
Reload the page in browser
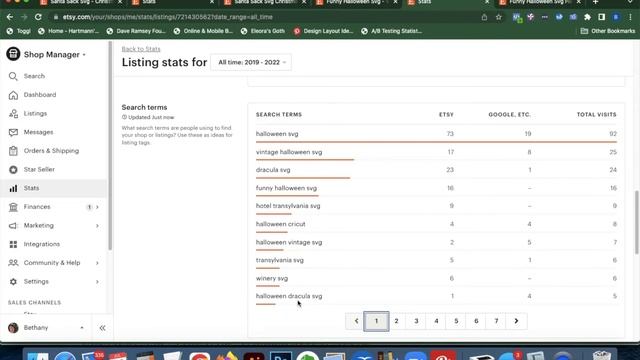[x=38, y=17]
